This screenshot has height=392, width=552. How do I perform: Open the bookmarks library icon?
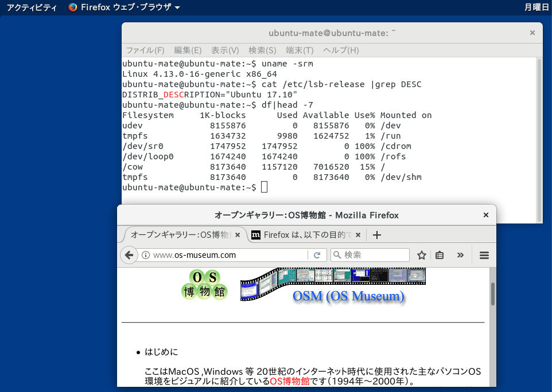440,255
